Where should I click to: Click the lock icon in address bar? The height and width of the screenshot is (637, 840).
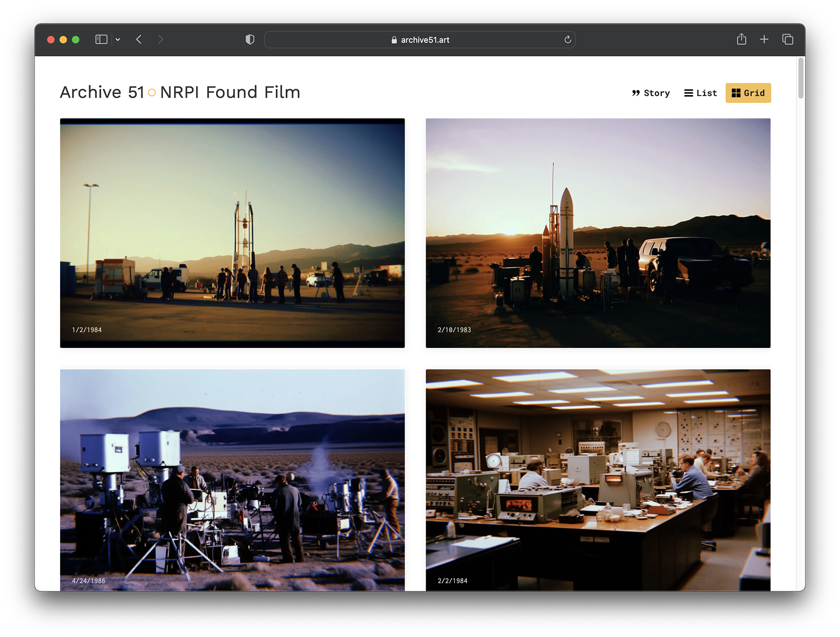tap(394, 40)
